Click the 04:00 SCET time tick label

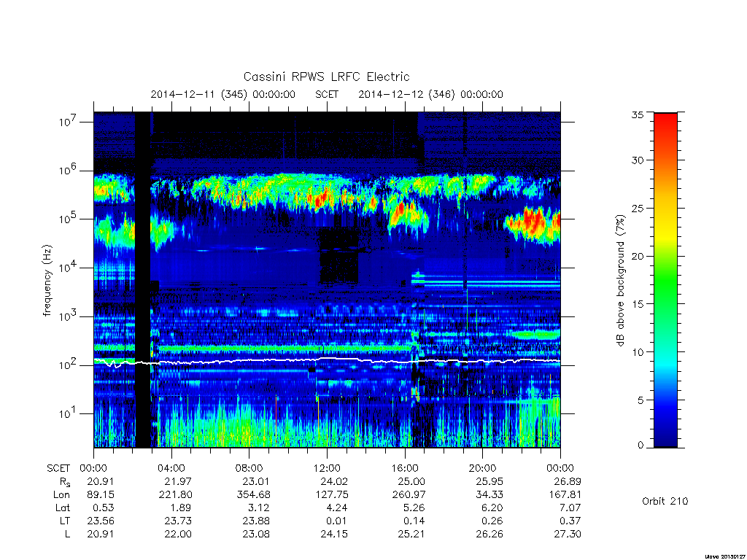pyautogui.click(x=171, y=468)
